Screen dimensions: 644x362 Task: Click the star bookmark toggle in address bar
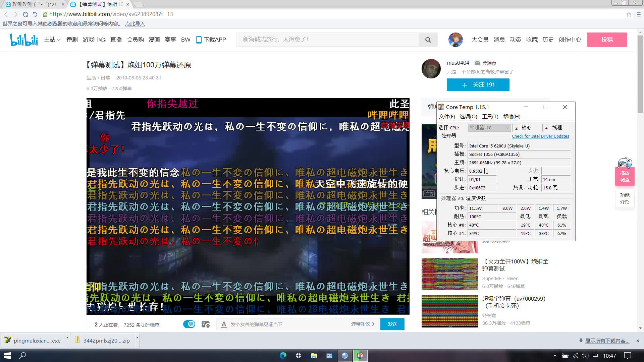pos(629,14)
